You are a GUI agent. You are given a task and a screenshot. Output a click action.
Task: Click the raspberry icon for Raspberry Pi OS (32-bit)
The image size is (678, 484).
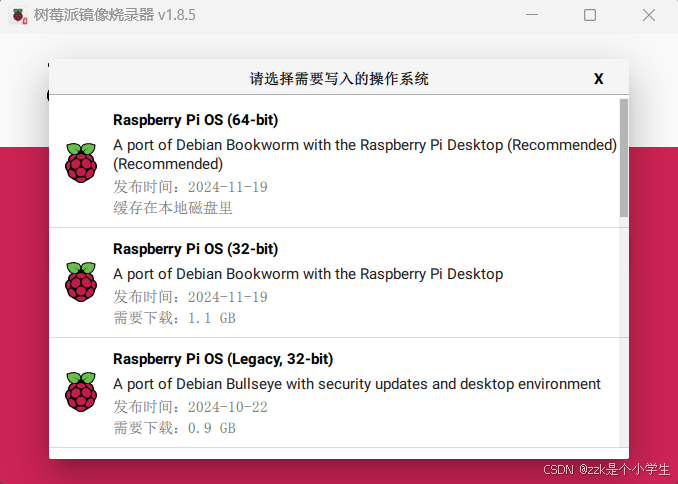tap(81, 282)
